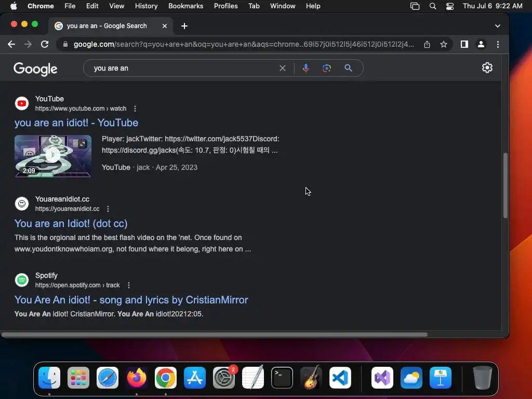The height and width of the screenshot is (399, 532).
Task: Click the https://youareanidiot.cc URL text
Action: 67,209
